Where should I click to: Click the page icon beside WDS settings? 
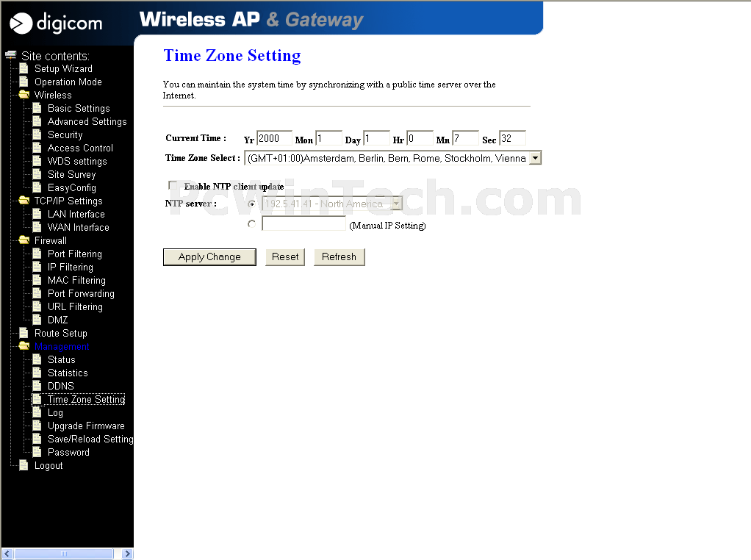point(37,161)
